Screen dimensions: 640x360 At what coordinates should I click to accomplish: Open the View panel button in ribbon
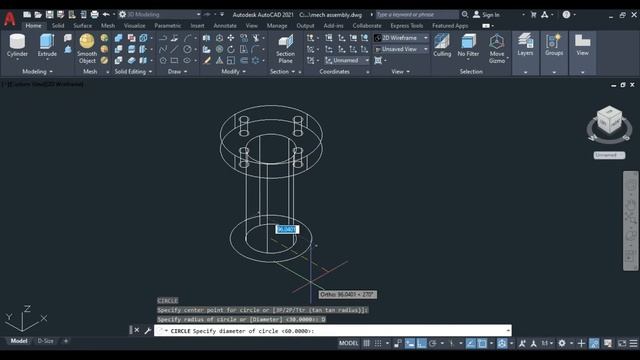coord(582,45)
